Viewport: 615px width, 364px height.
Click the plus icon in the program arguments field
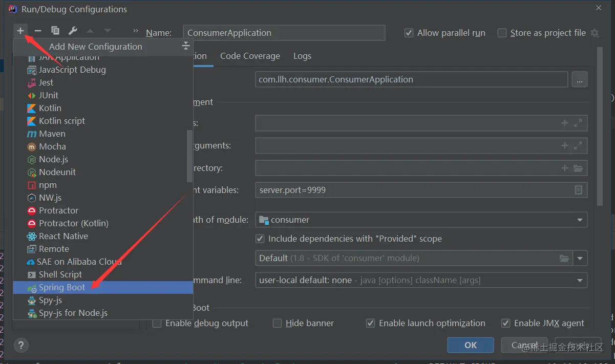click(565, 145)
